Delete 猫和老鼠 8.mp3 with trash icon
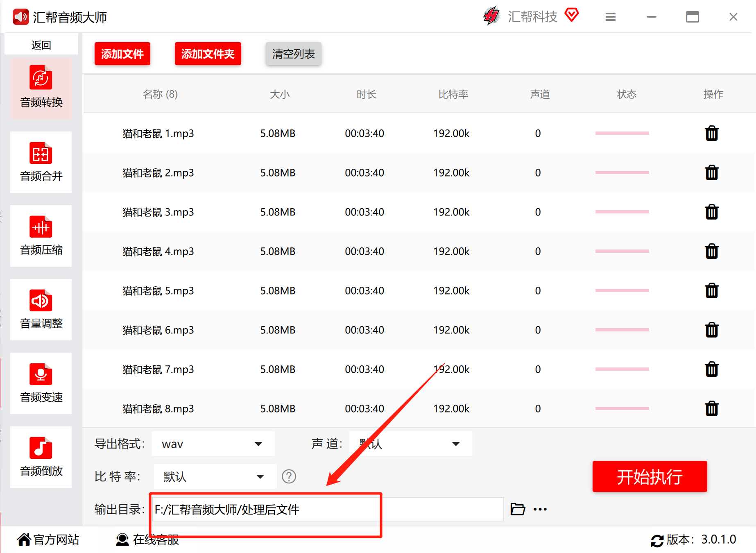Image resolution: width=756 pixels, height=553 pixels. 712,408
